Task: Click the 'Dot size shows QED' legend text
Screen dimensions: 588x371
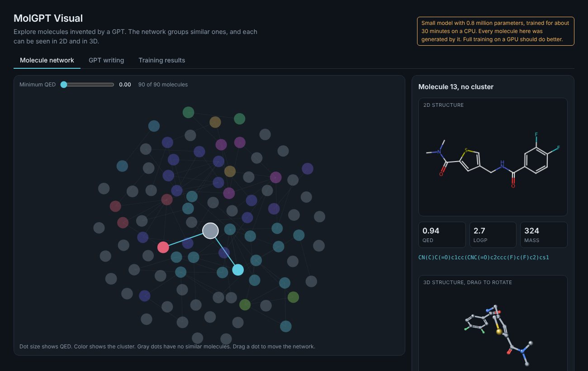Action: pyautogui.click(x=167, y=347)
